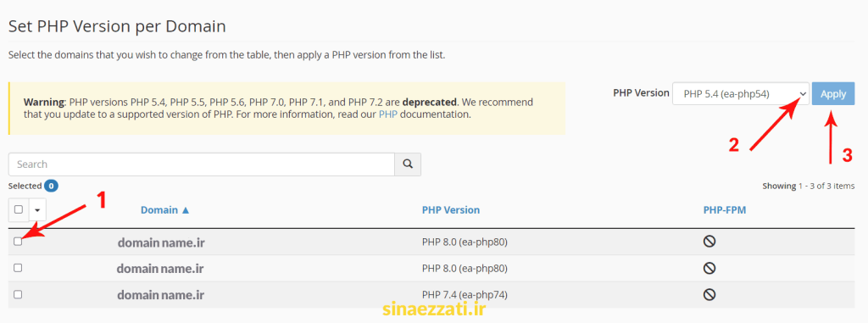Click the sinaezzati.ir watermark text
Image resolution: width=868 pixels, height=323 pixels.
tap(434, 309)
